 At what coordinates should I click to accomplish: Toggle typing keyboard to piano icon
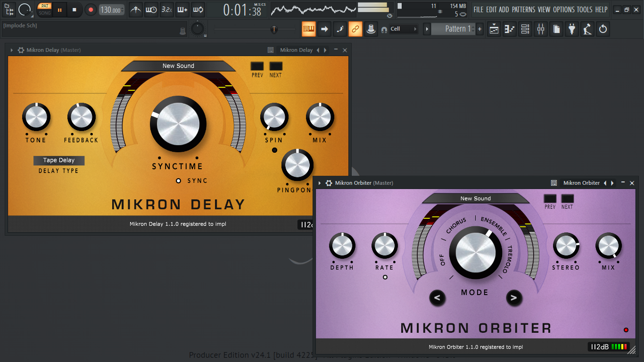coord(309,29)
